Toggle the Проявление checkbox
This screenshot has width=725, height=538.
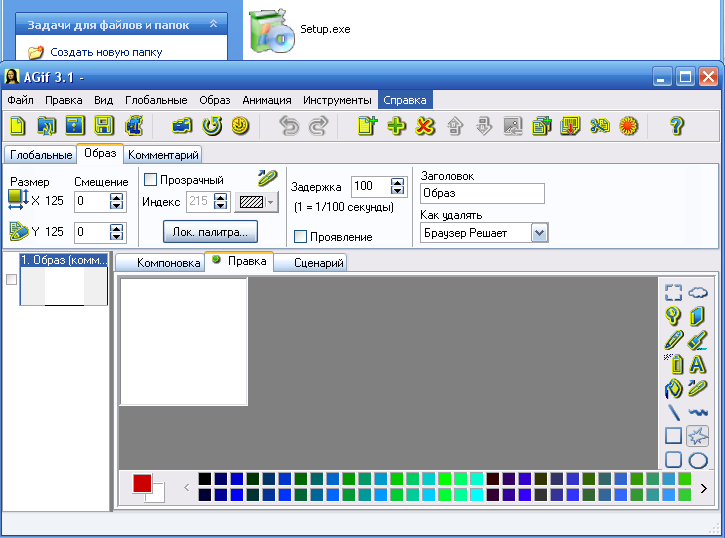tap(300, 237)
